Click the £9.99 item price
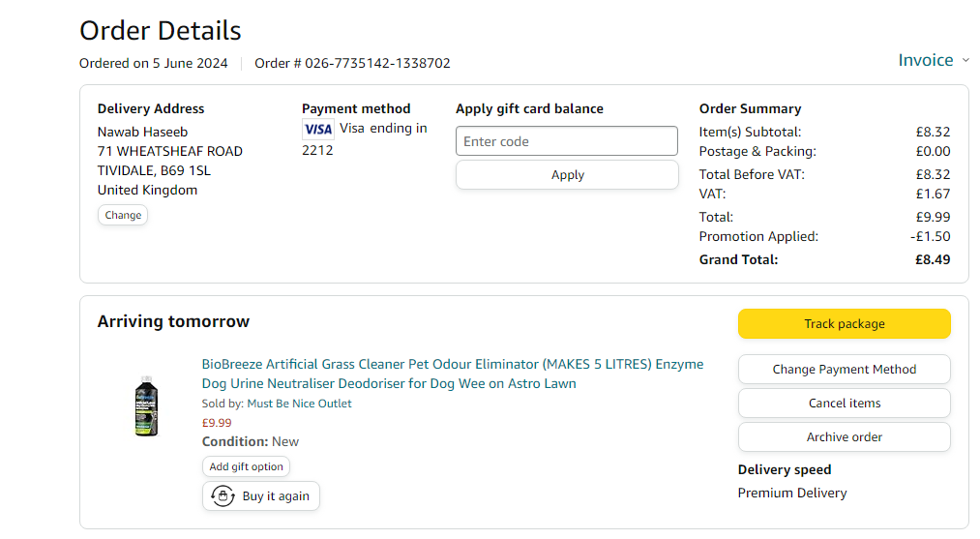Viewport: 980px width, 539px height. [217, 423]
